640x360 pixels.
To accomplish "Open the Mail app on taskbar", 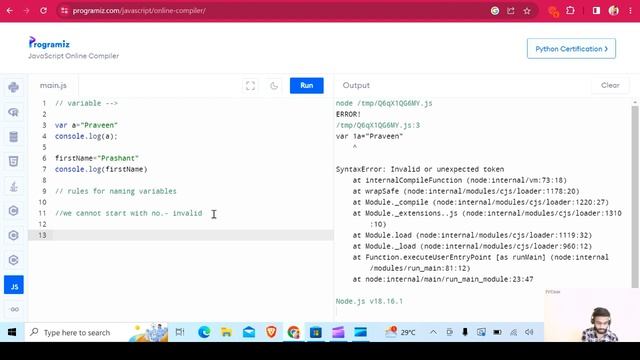I will click(x=249, y=332).
